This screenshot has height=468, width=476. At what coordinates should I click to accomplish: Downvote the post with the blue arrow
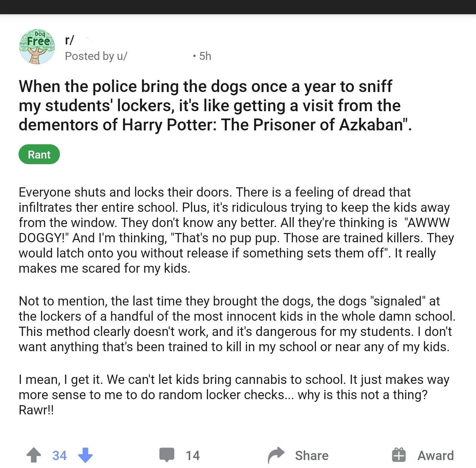pos(85,455)
